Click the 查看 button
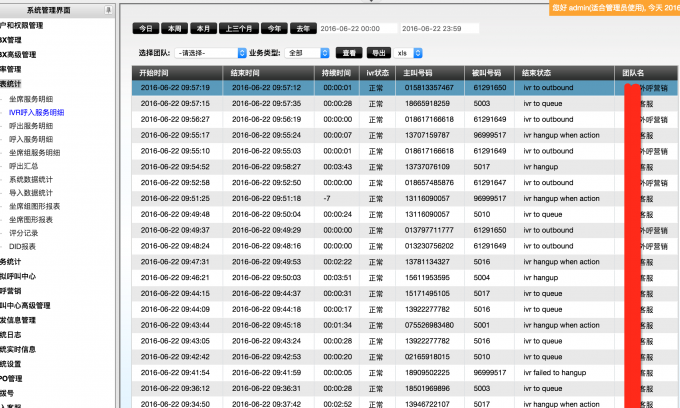680x408 pixels. point(348,52)
